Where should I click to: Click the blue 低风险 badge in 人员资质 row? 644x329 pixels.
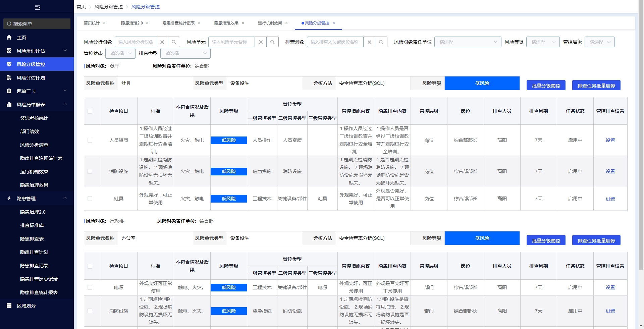[x=228, y=140]
